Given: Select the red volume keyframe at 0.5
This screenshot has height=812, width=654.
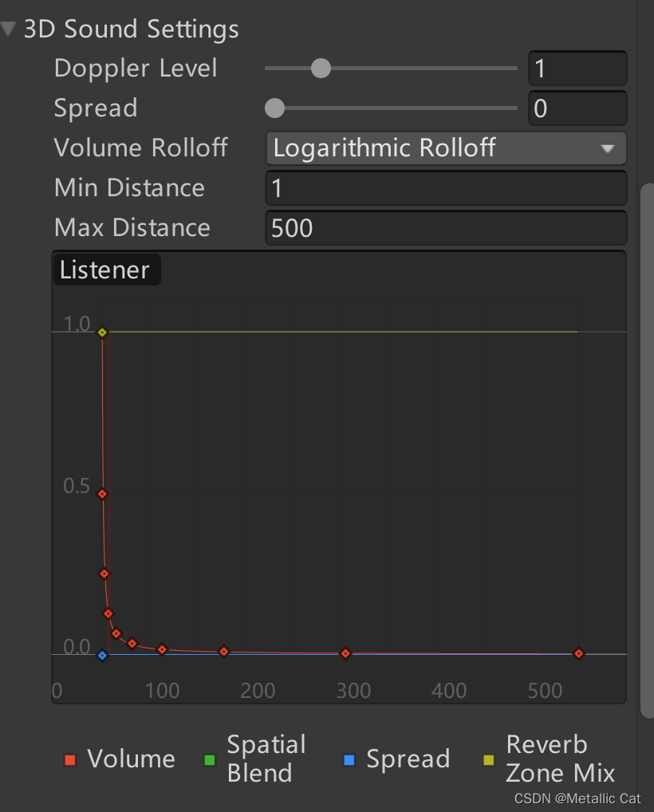Looking at the screenshot, I should click(102, 494).
